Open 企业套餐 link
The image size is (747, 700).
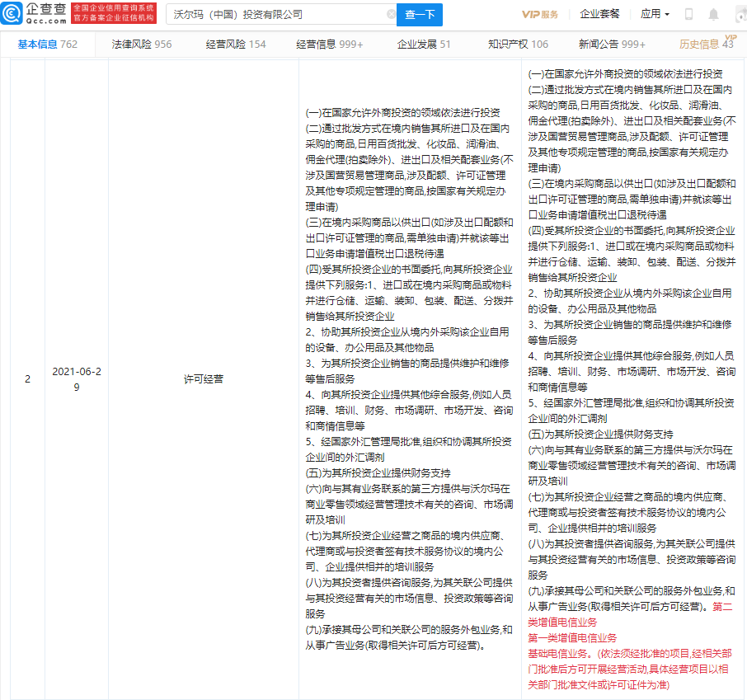(x=599, y=15)
